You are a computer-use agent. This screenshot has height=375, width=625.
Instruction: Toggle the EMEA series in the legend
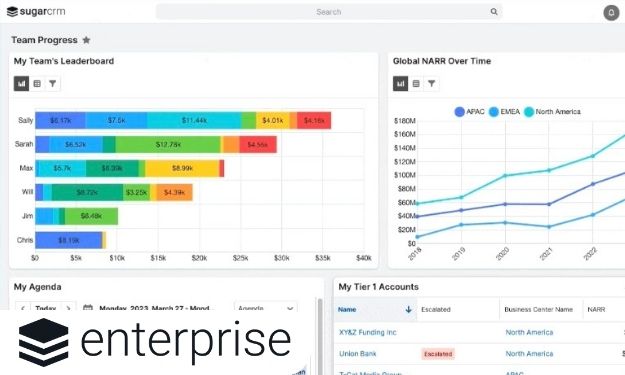pos(504,112)
